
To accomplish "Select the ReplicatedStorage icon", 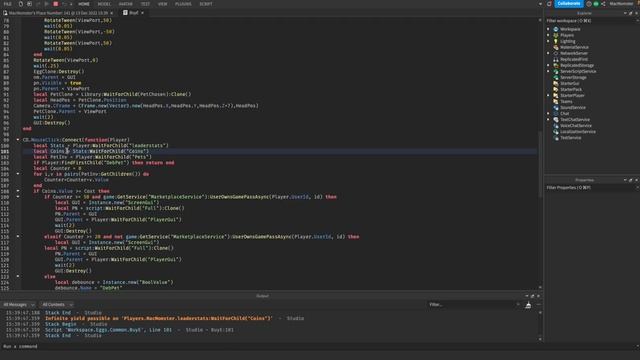I will click(x=556, y=65).
